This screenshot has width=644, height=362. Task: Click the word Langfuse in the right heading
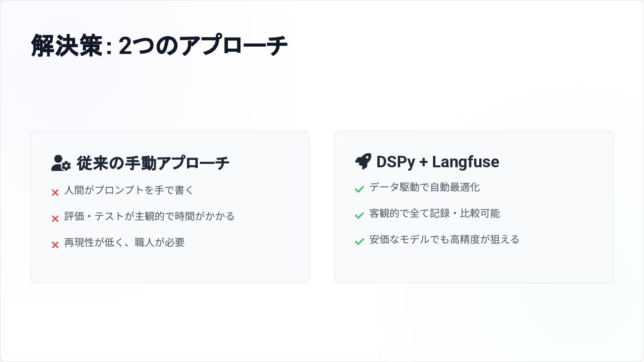click(466, 162)
